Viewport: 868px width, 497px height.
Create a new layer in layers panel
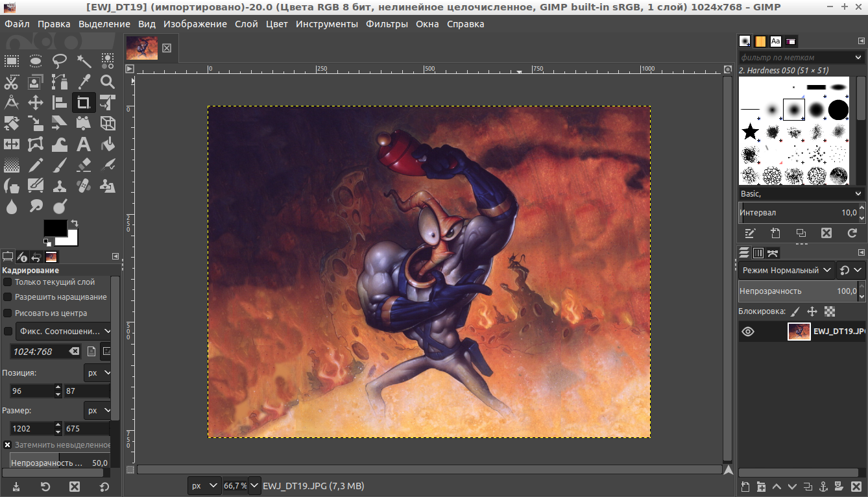coord(745,487)
